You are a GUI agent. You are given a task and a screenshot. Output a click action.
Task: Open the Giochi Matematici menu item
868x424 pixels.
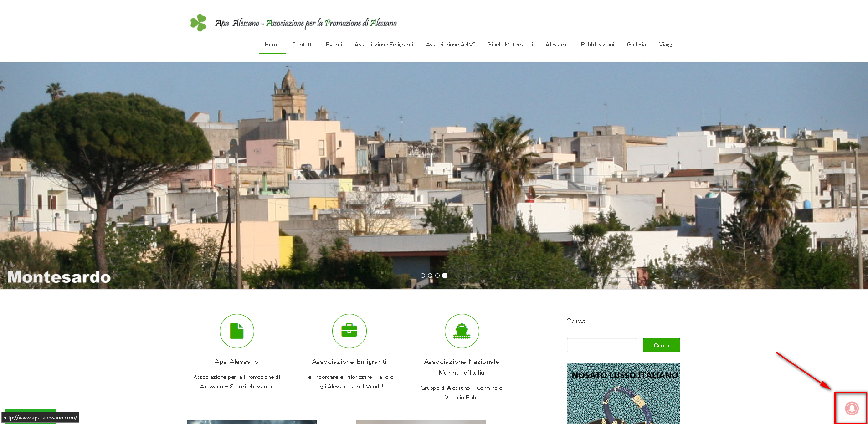click(x=510, y=45)
